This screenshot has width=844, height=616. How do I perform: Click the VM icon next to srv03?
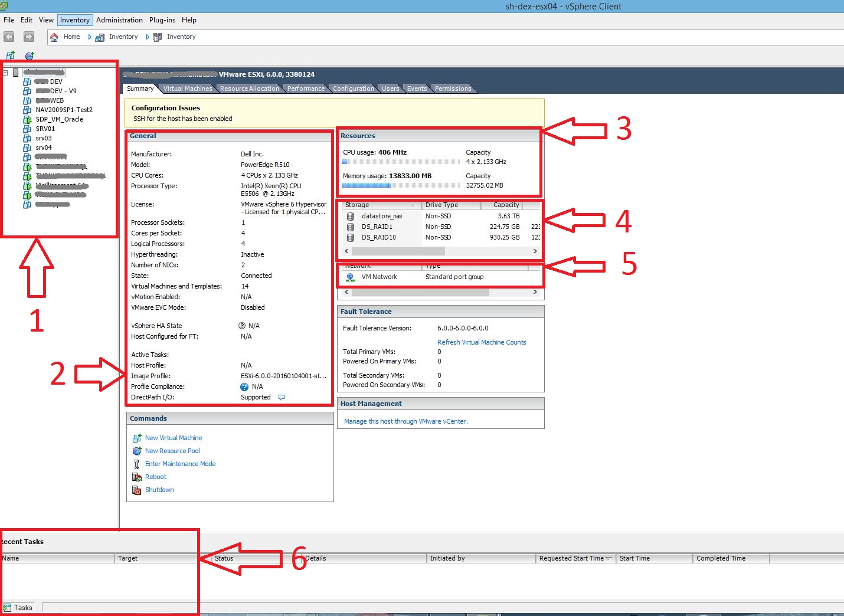click(27, 138)
